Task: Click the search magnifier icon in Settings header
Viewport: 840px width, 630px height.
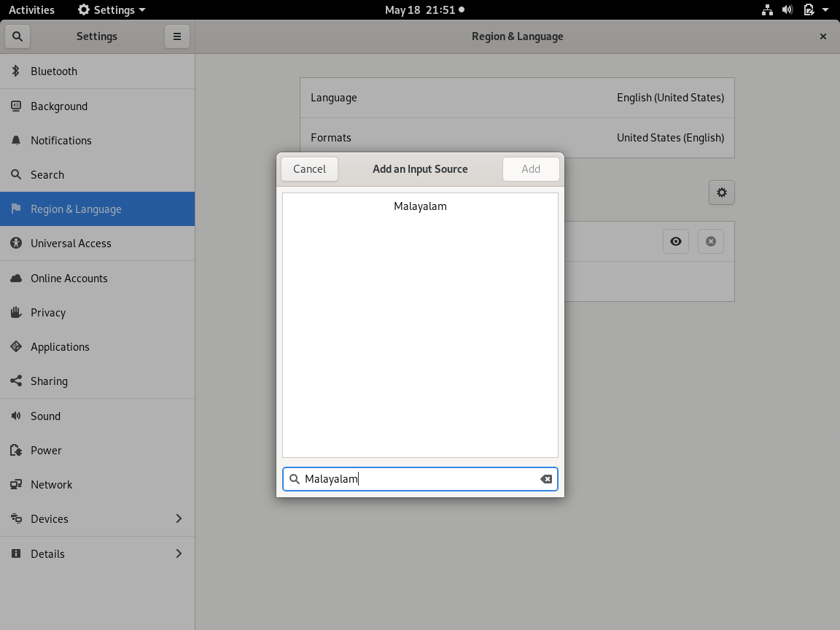Action: 17,36
